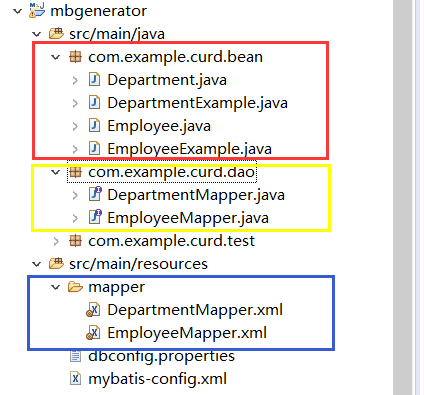Select EmployeeMapper.java in the tree
This screenshot has width=424, height=395.
(188, 218)
